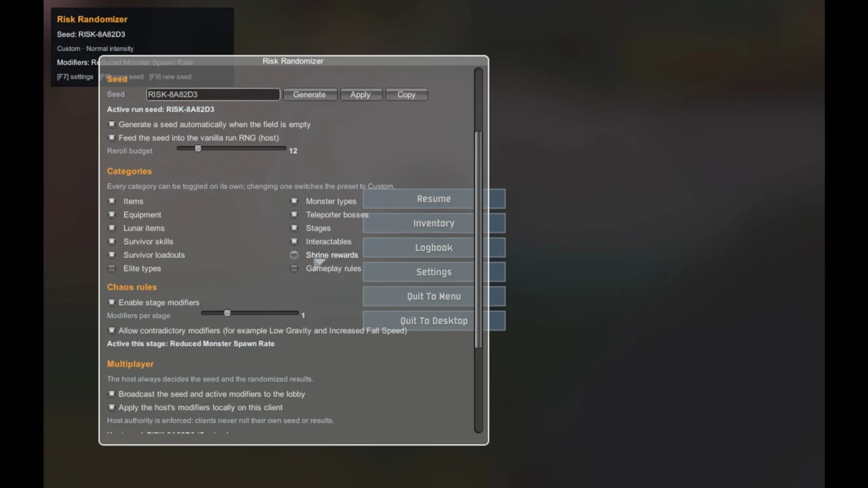This screenshot has height=488, width=868.
Task: Toggle the Equipment category checkbox
Action: pos(112,215)
